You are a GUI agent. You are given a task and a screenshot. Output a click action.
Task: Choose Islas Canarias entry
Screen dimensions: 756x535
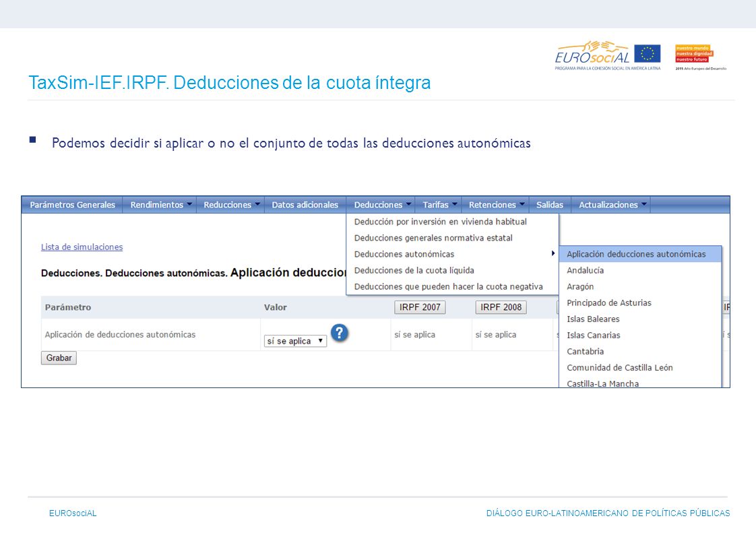(640, 336)
